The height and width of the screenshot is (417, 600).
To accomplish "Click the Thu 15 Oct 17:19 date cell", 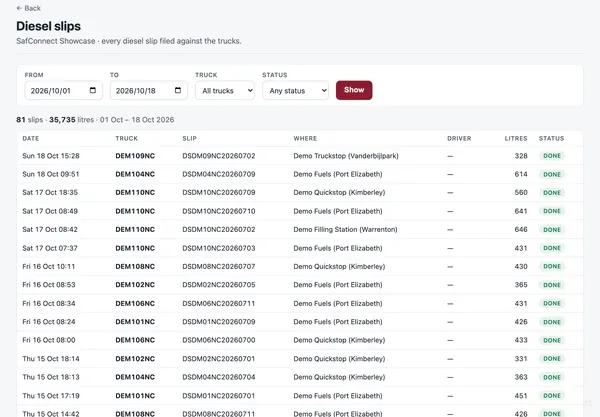I will point(51,396).
